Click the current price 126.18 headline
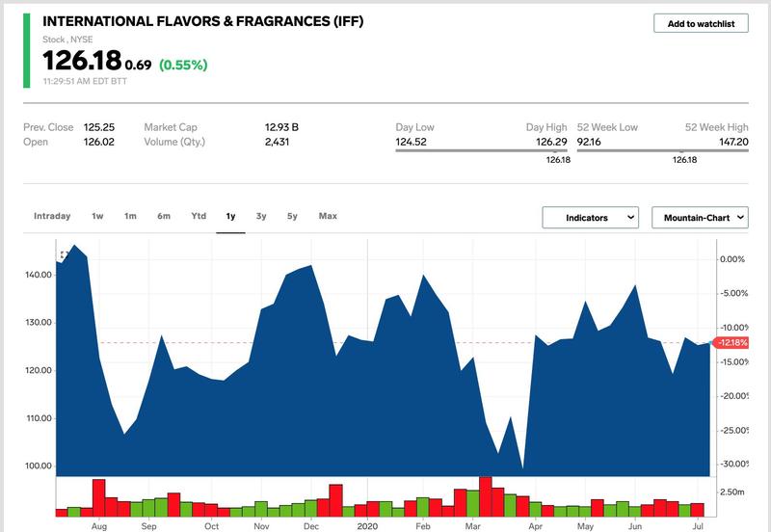 point(82,61)
